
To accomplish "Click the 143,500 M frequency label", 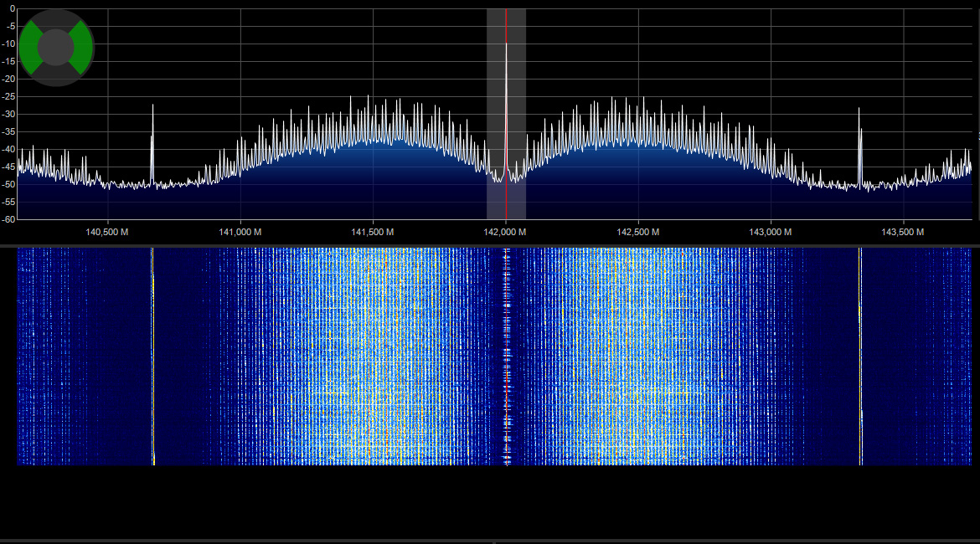I will (903, 233).
